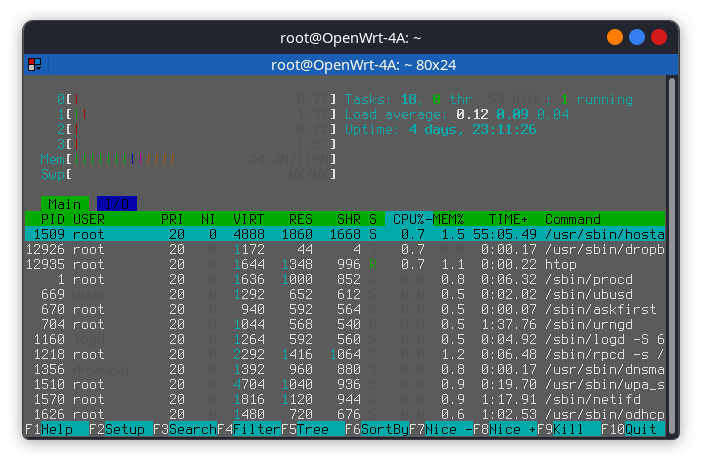Viewport: 702px width, 464px height.
Task: Click the window title root@OpenWrt-4A: ~
Action: click(351, 38)
